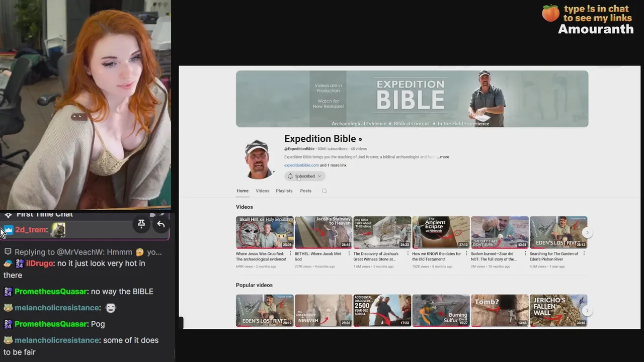Switch to the Videos tab
The width and height of the screenshot is (644, 362).
[x=262, y=191]
